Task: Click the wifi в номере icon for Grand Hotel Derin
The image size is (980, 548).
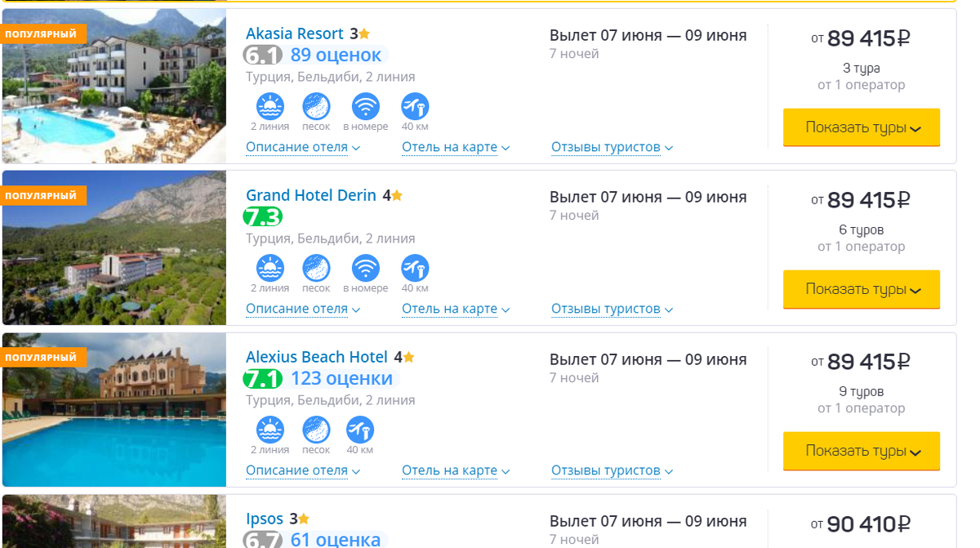Action: 366,269
